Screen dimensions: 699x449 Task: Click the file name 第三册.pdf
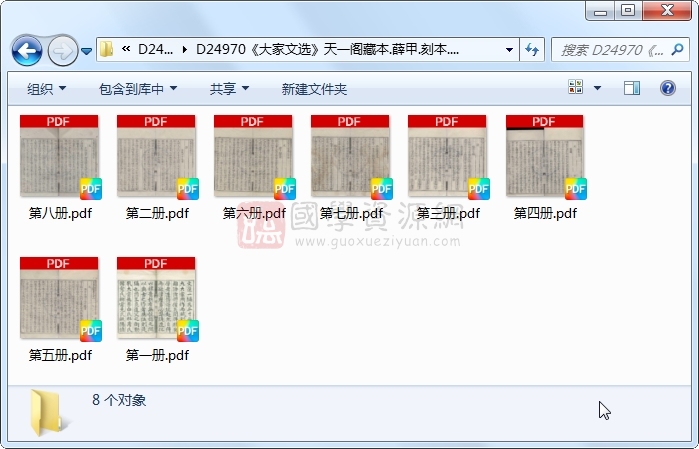pos(448,213)
